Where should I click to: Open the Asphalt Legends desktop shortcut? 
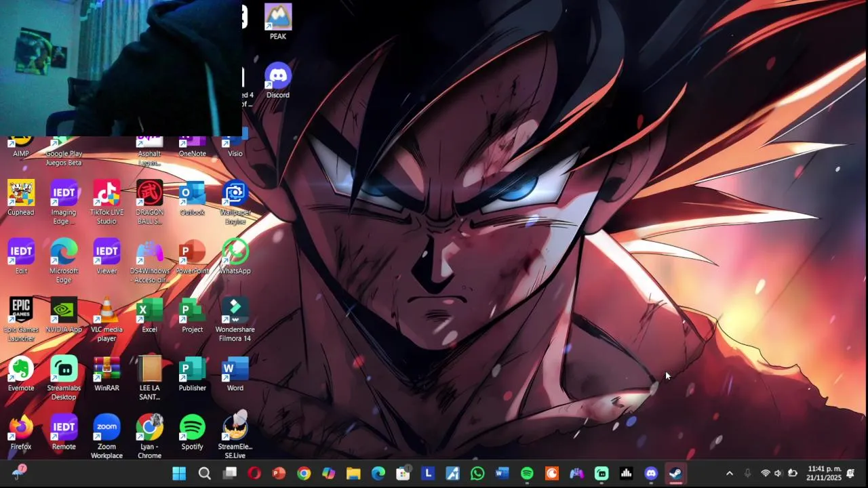149,151
